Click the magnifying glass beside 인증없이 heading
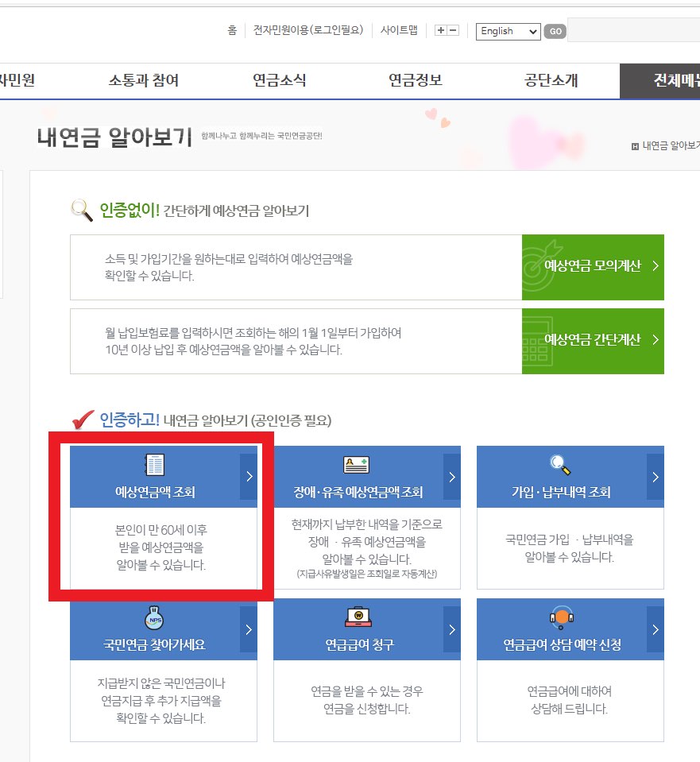Image resolution: width=700 pixels, height=762 pixels. 81,209
